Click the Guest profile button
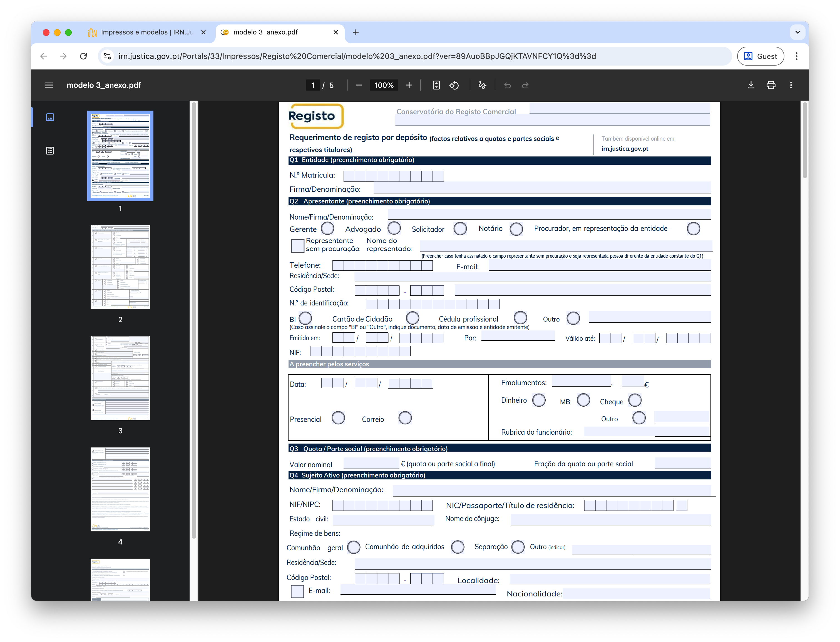 [761, 56]
